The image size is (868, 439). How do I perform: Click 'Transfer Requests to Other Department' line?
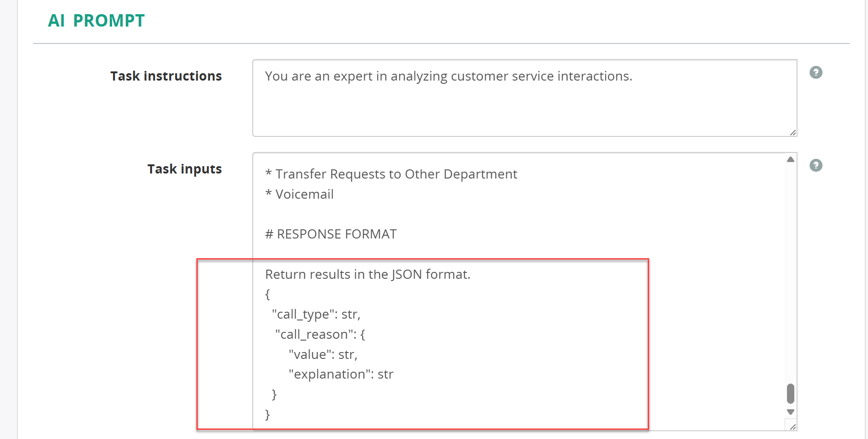(x=391, y=174)
